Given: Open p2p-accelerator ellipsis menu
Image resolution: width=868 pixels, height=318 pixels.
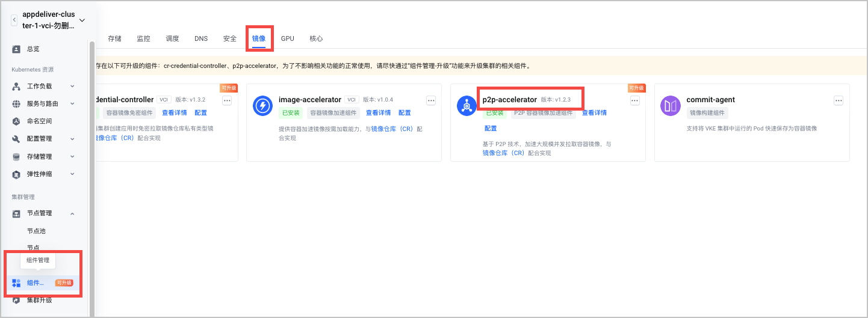Looking at the screenshot, I should [634, 100].
